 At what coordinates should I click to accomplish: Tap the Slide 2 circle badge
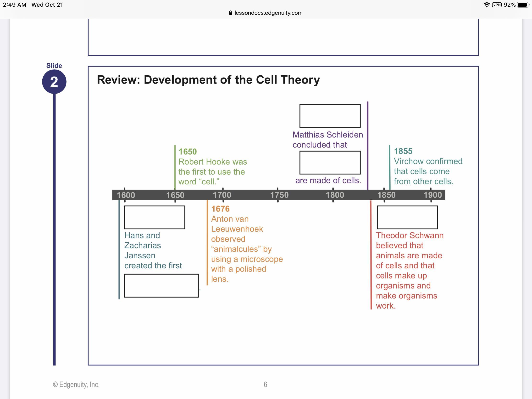tap(54, 82)
